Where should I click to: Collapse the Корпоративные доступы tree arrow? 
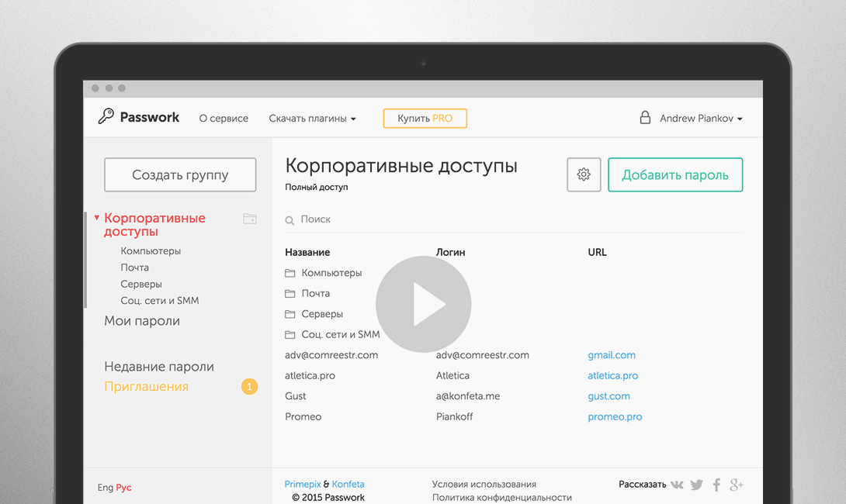pos(96,218)
